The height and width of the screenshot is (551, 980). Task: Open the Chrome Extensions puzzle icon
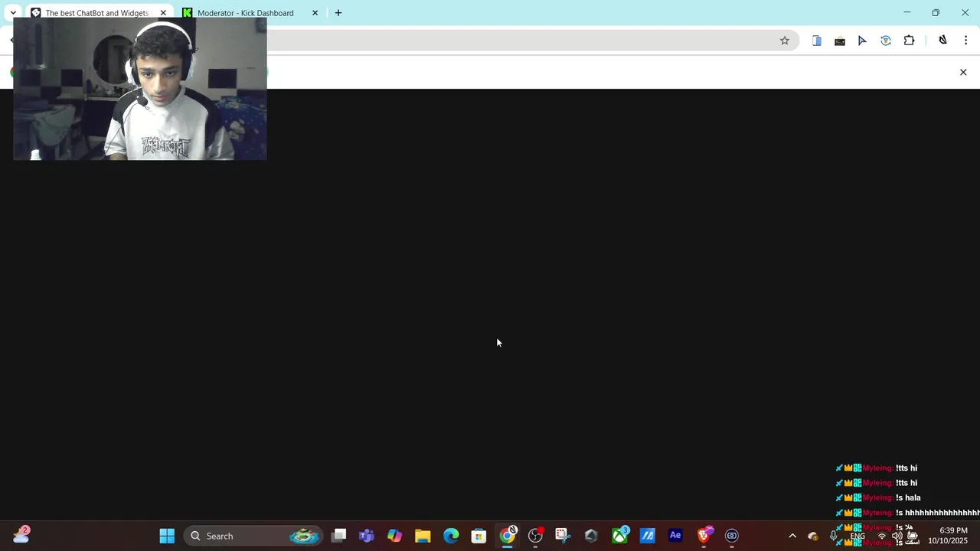click(910, 41)
